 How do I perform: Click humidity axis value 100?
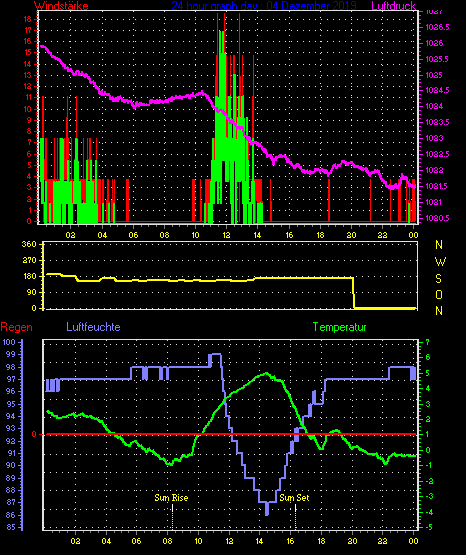coord(9,342)
